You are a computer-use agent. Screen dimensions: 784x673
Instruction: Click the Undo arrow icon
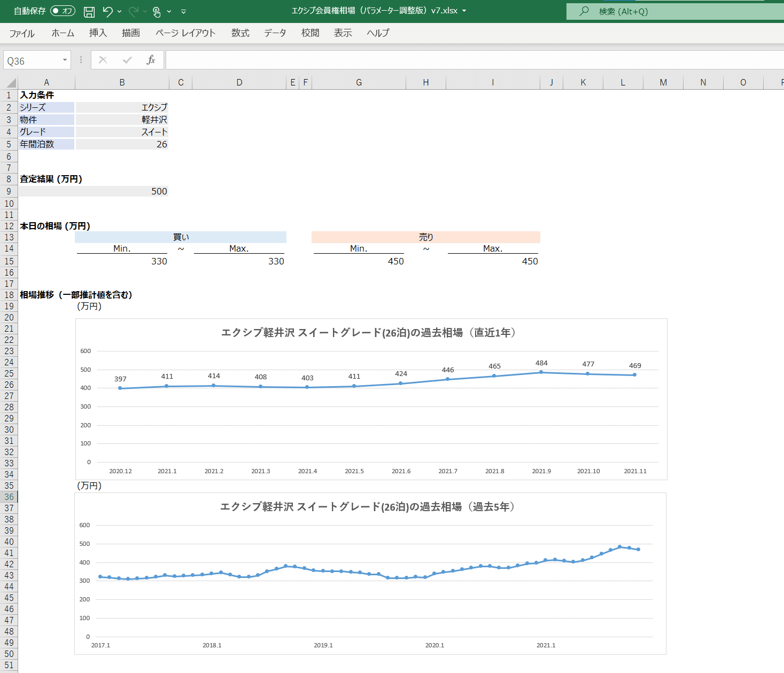[x=107, y=11]
